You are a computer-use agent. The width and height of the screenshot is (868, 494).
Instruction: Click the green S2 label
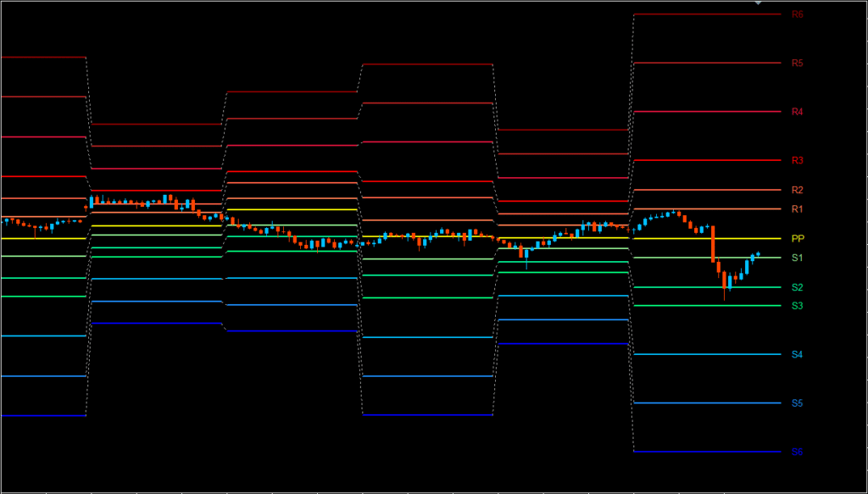tap(797, 287)
